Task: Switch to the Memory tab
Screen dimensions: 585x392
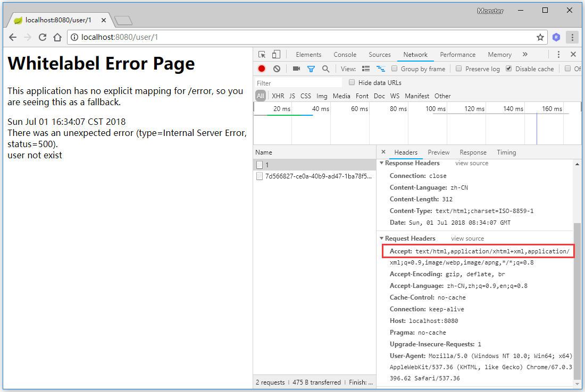Action: tap(499, 54)
